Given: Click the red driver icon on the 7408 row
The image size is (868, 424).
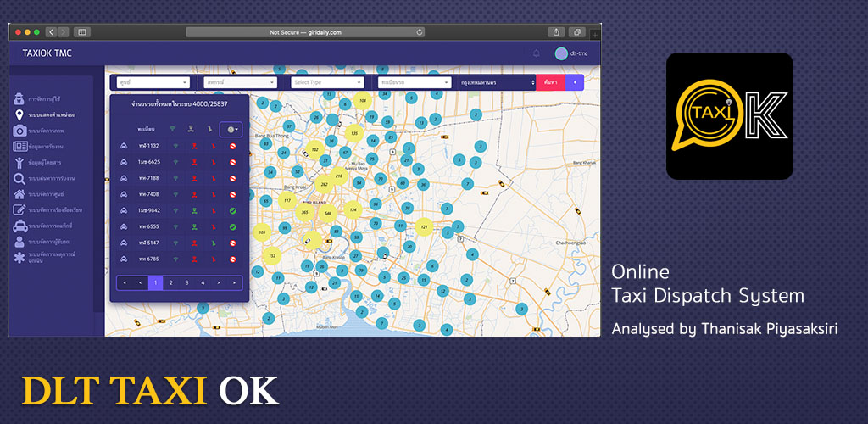Looking at the screenshot, I should click(x=194, y=195).
